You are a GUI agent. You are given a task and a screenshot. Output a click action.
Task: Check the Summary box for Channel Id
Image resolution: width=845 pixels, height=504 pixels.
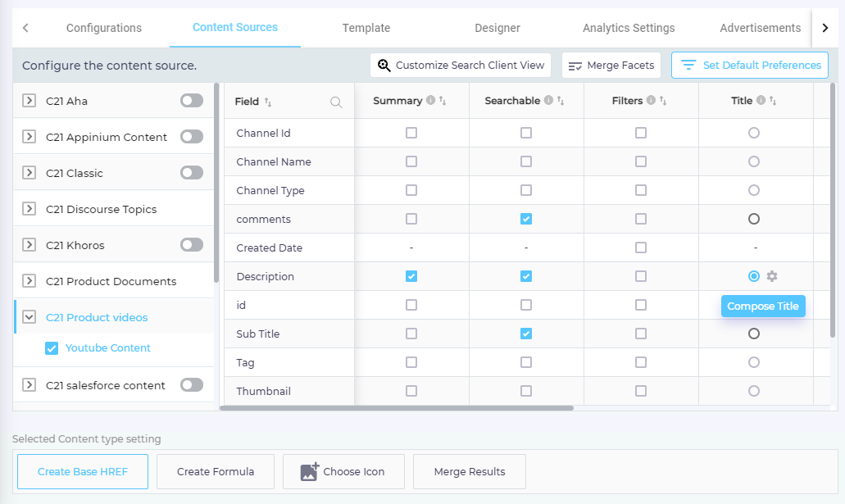[x=411, y=133]
